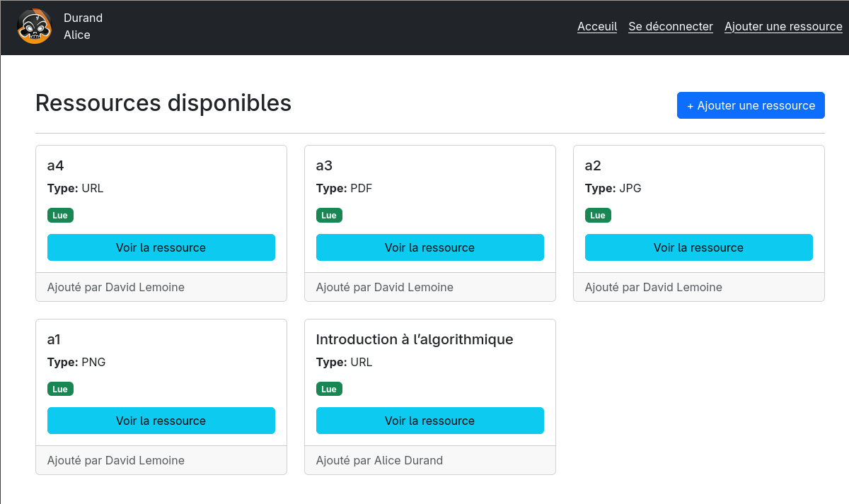Screen dimensions: 849x504
Task: Select the a4 card title
Action: point(54,165)
